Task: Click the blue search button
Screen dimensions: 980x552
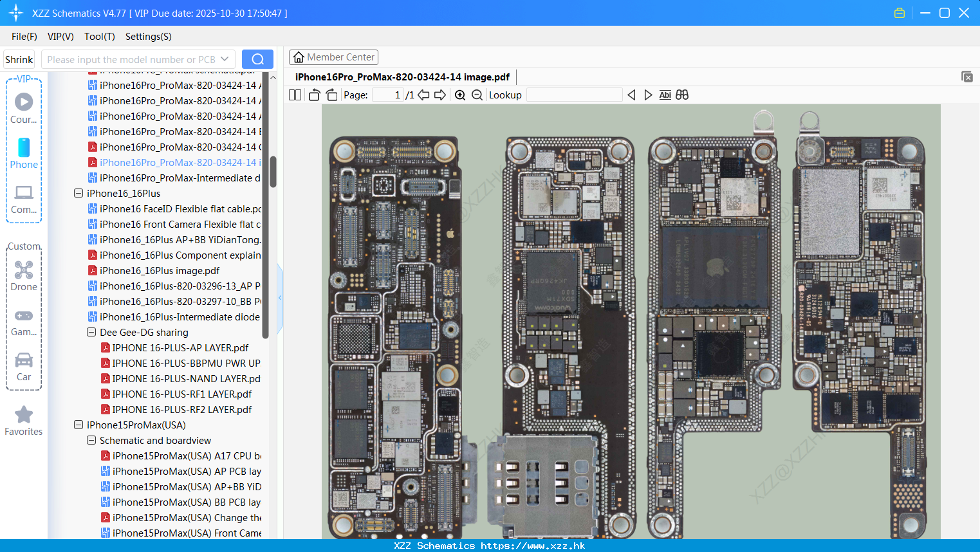Action: coord(257,59)
